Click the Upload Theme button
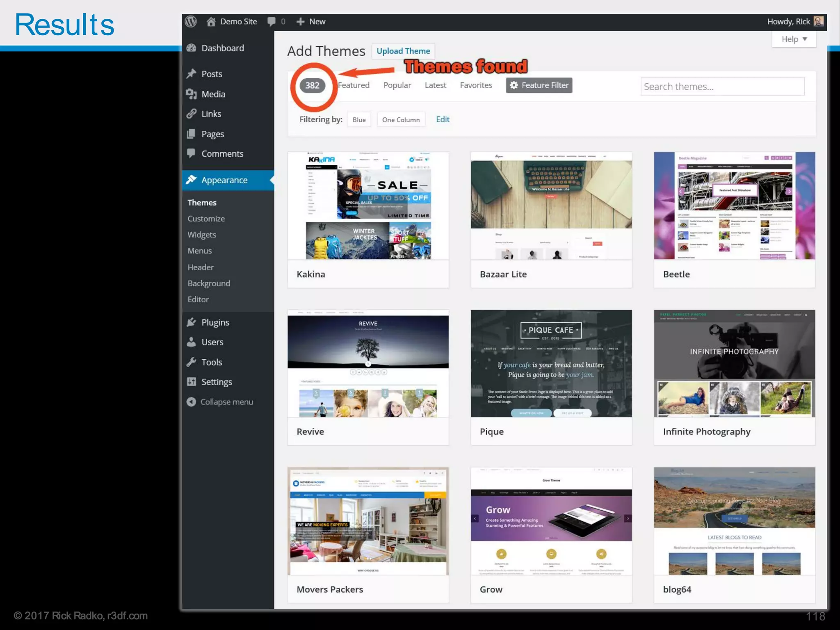 coord(403,51)
